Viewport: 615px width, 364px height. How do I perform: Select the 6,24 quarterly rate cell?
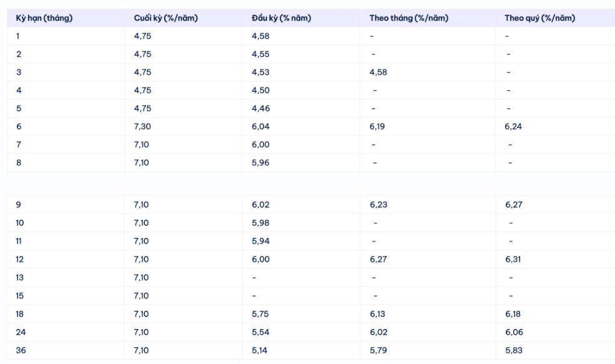(x=514, y=127)
